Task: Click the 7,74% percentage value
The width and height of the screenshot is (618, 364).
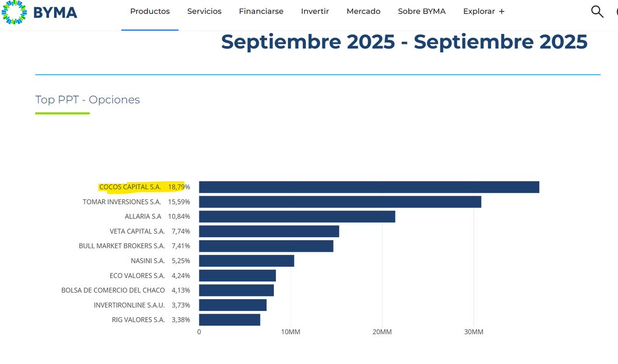Action: tap(181, 231)
